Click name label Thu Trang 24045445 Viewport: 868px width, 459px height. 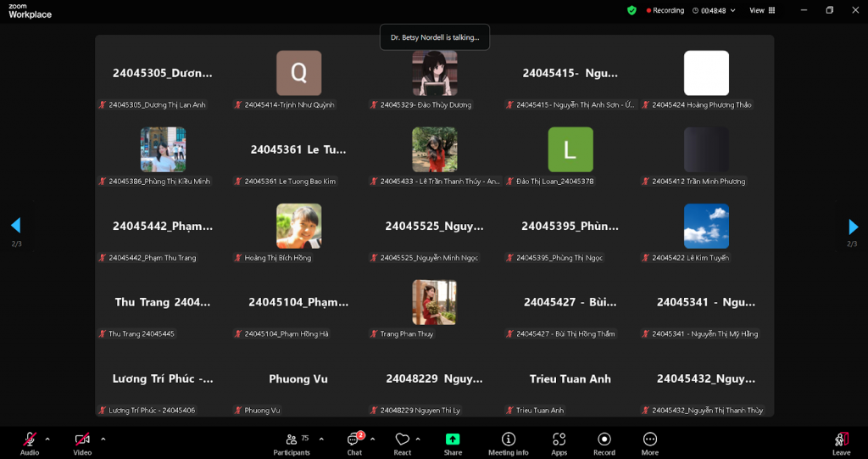click(142, 333)
